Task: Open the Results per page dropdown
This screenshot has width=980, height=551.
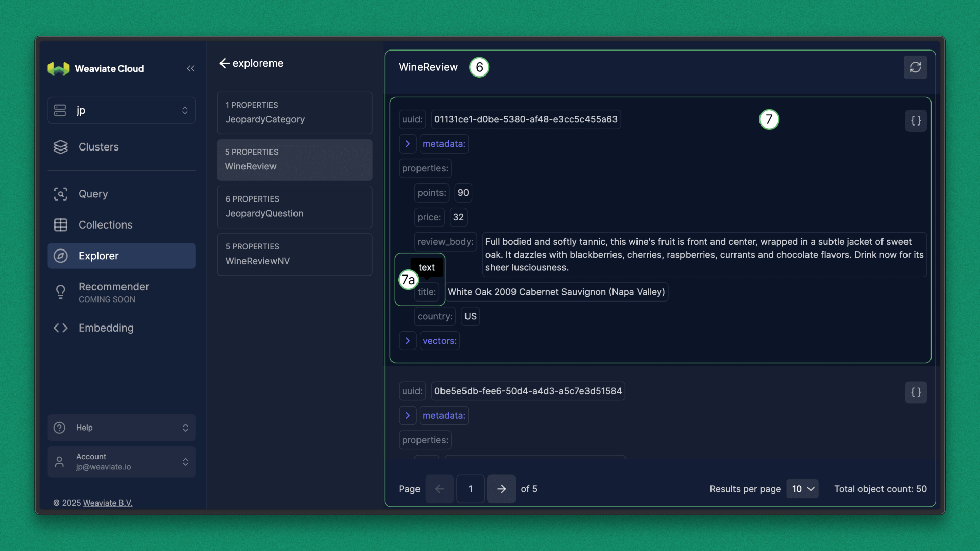Action: 802,489
